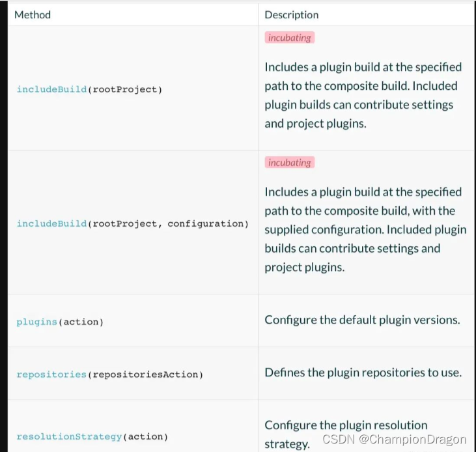The image size is (476, 452).
Task: Open the includeBuild link that takes a configuration
Action: 51,223
